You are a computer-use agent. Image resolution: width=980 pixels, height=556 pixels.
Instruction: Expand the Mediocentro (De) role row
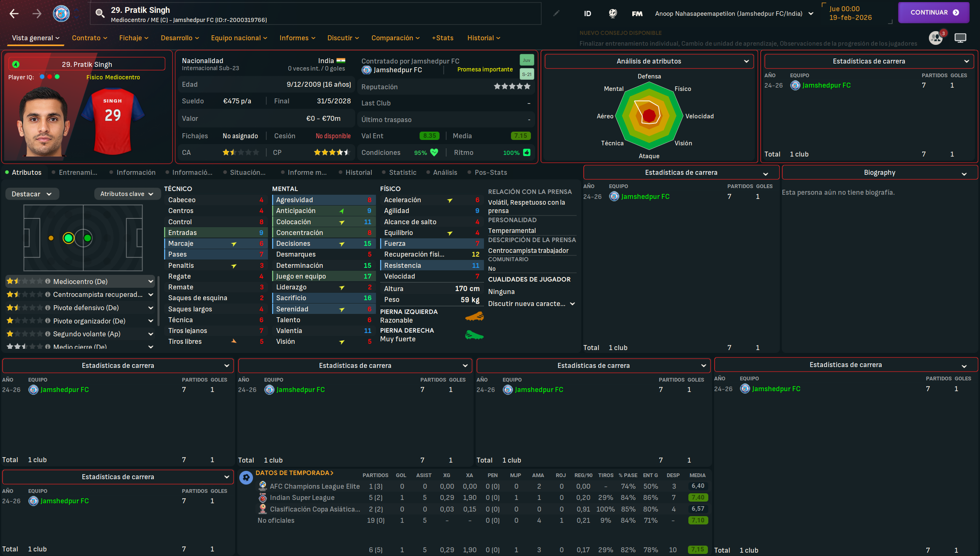150,281
